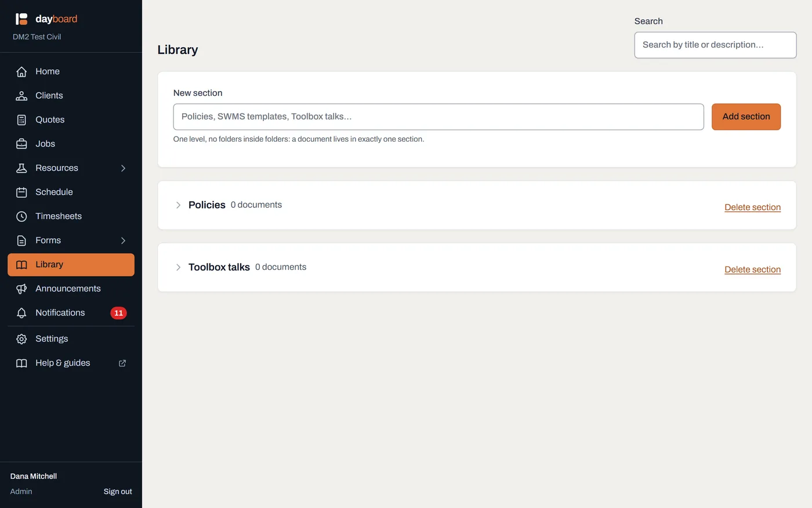812x508 pixels.
Task: Click the Toolbox talks section title
Action: (219, 267)
